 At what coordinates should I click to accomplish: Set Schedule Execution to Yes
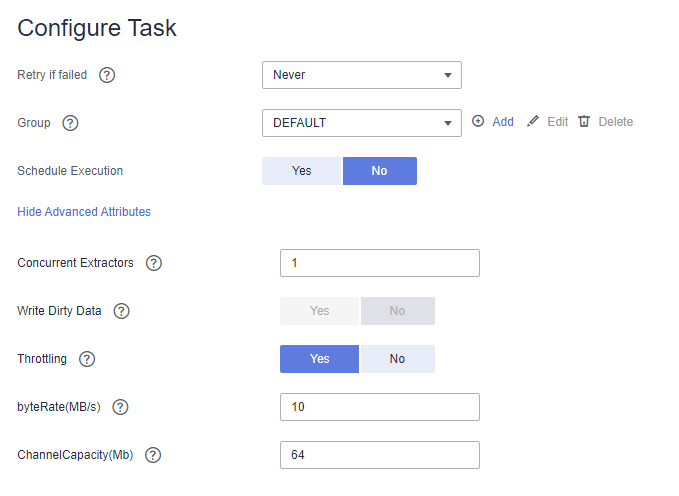pos(302,171)
